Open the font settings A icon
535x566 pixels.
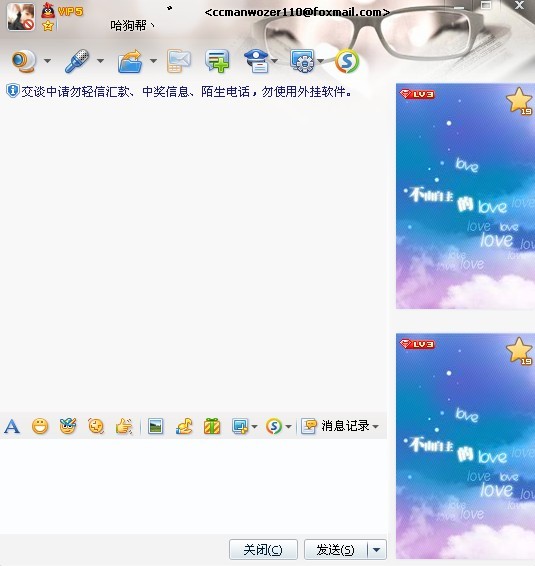click(x=12, y=426)
